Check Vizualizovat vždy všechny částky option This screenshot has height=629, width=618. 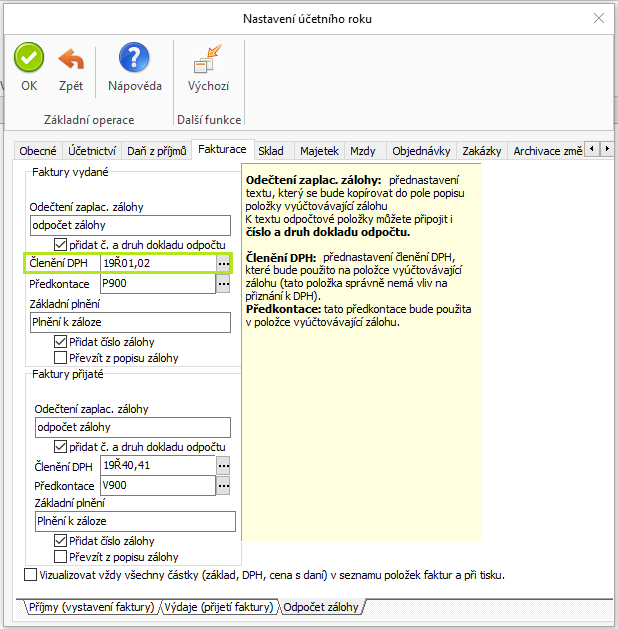click(30, 574)
